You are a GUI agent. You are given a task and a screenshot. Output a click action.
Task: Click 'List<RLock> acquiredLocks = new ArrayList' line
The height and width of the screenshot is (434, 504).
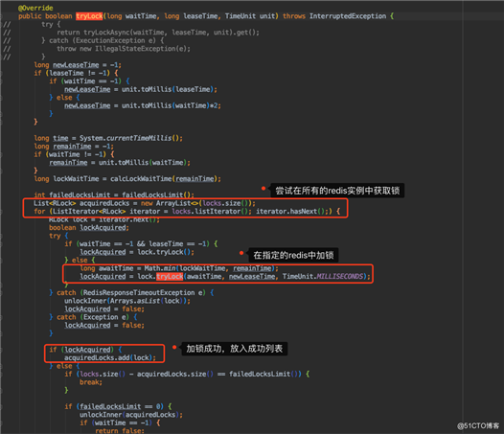(145, 203)
